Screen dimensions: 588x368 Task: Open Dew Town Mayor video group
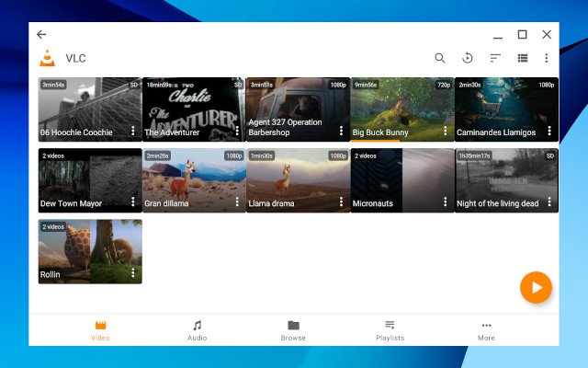pos(90,178)
